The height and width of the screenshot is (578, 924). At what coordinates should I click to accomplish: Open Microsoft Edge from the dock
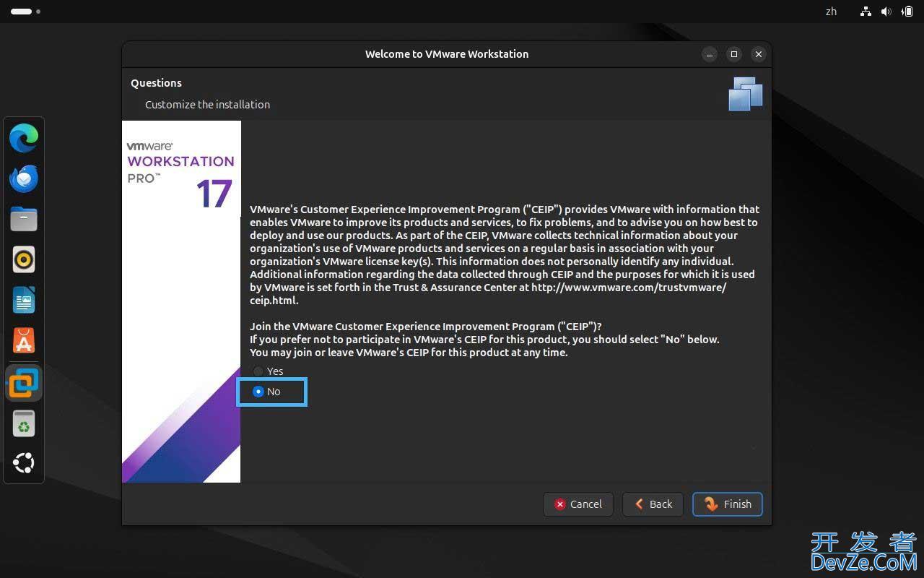pos(24,138)
